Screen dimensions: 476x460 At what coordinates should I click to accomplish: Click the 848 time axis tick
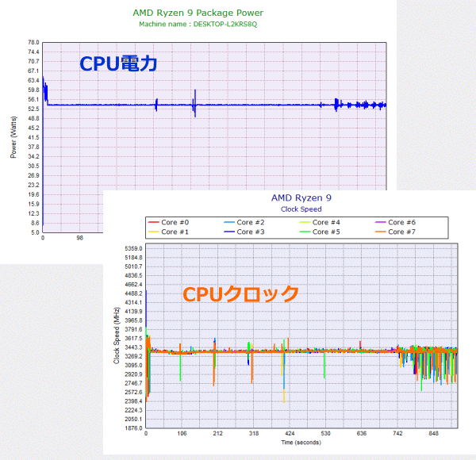click(433, 433)
